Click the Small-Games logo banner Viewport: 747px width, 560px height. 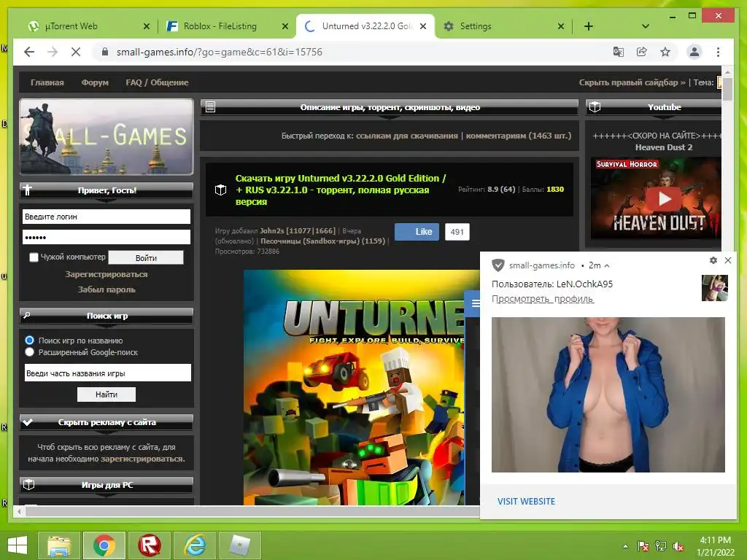click(x=107, y=137)
